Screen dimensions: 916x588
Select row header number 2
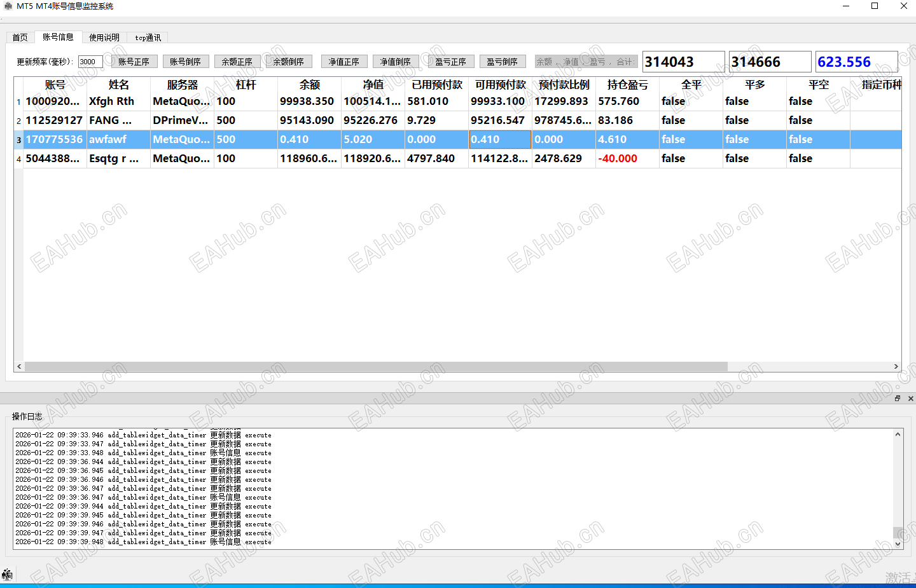click(18, 121)
